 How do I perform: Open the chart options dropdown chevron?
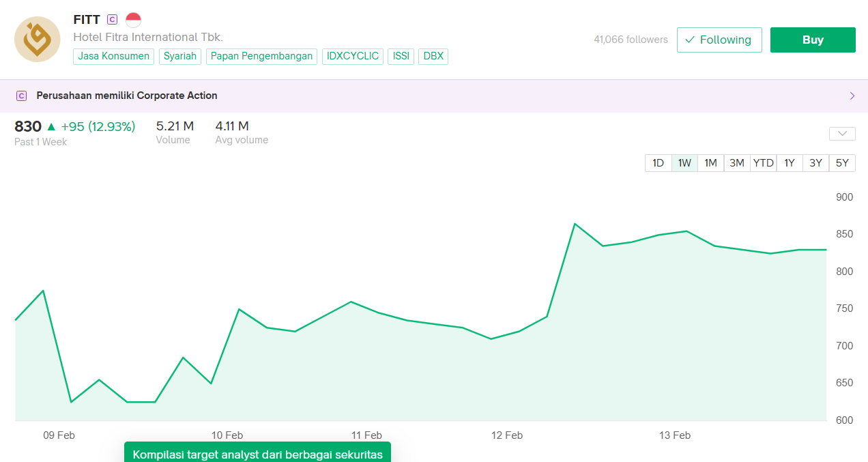click(x=842, y=134)
